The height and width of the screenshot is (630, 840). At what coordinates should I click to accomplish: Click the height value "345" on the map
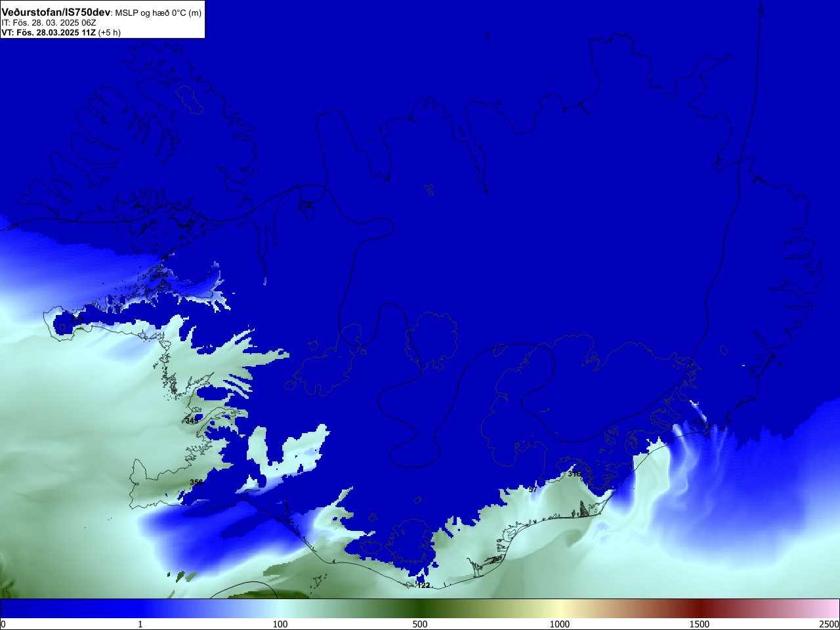[192, 421]
